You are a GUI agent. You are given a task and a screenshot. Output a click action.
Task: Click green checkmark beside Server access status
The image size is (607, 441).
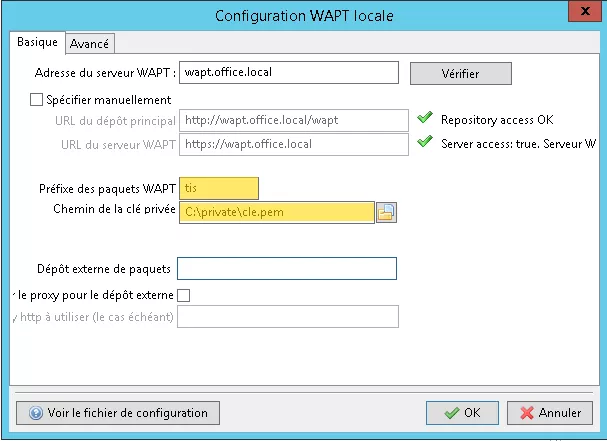425,141
